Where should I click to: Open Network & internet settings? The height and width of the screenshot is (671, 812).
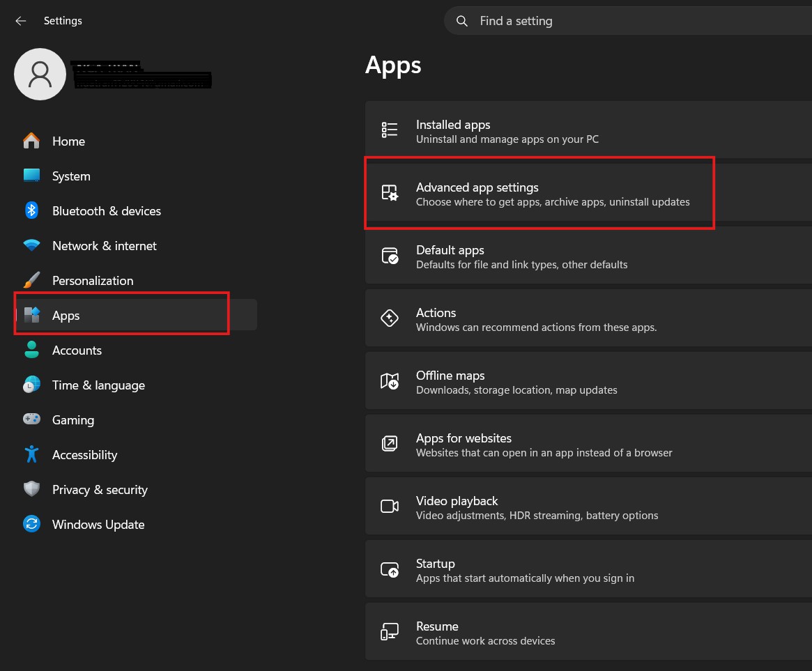click(105, 246)
